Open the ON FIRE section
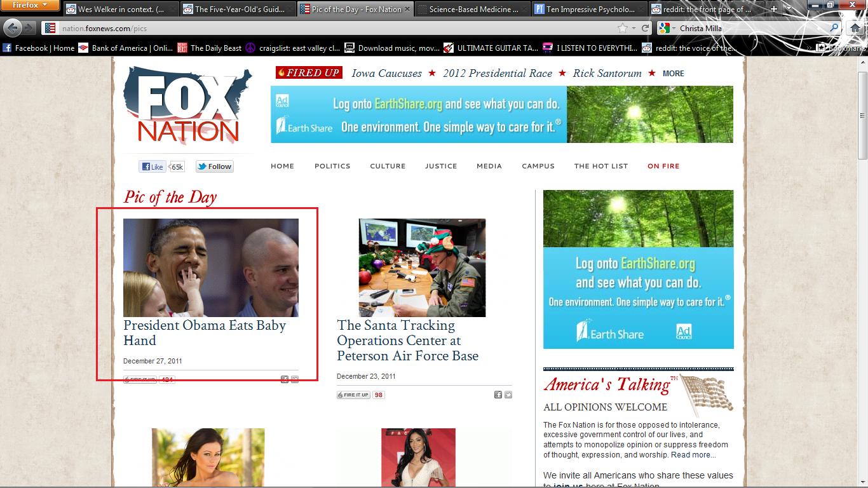This screenshot has height=488, width=868. (x=663, y=166)
